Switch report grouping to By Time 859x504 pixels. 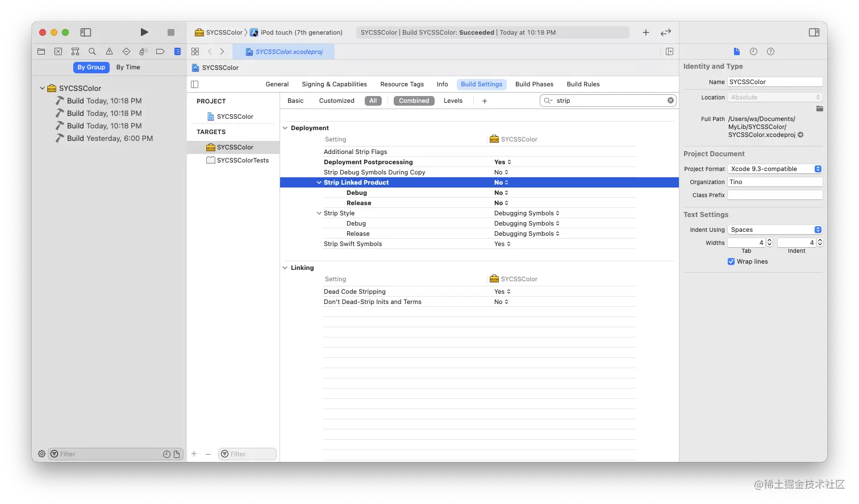[128, 67]
